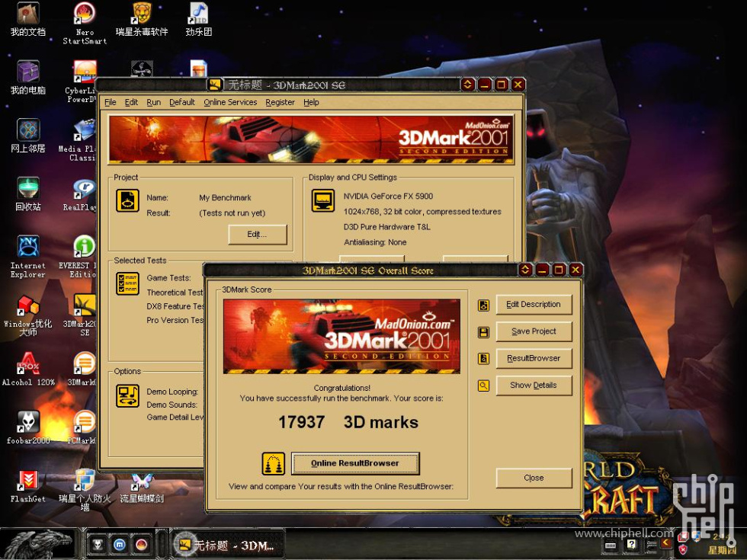The image size is (747, 560).
Task: Click the Edit Description button
Action: (534, 304)
